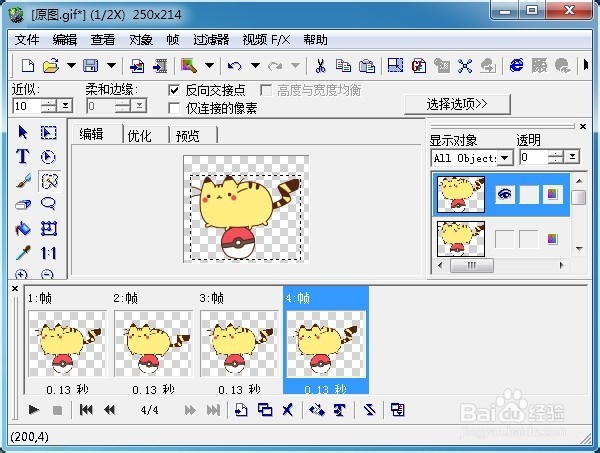Image resolution: width=600 pixels, height=453 pixels.
Task: Select the Text tool
Action: click(23, 156)
